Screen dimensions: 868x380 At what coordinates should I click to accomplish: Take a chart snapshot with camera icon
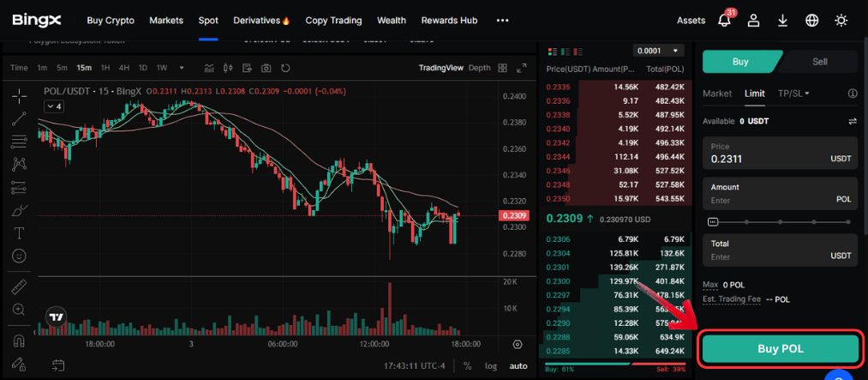tap(266, 68)
